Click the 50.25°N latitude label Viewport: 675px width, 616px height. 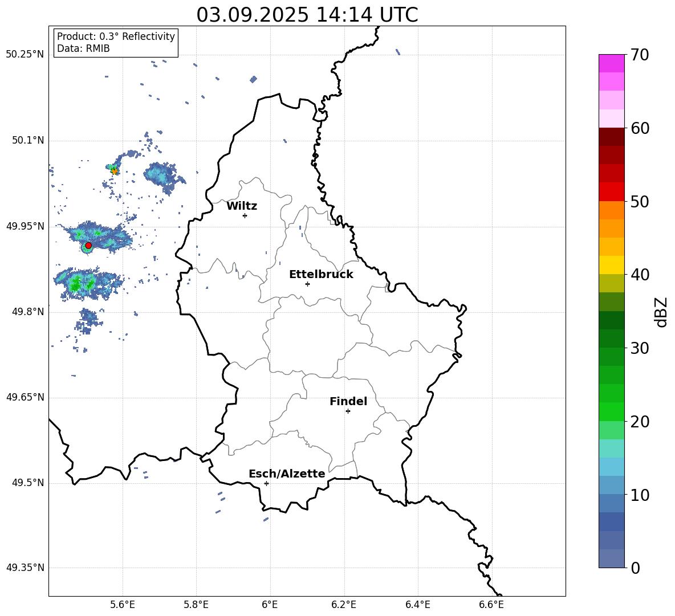click(x=25, y=55)
